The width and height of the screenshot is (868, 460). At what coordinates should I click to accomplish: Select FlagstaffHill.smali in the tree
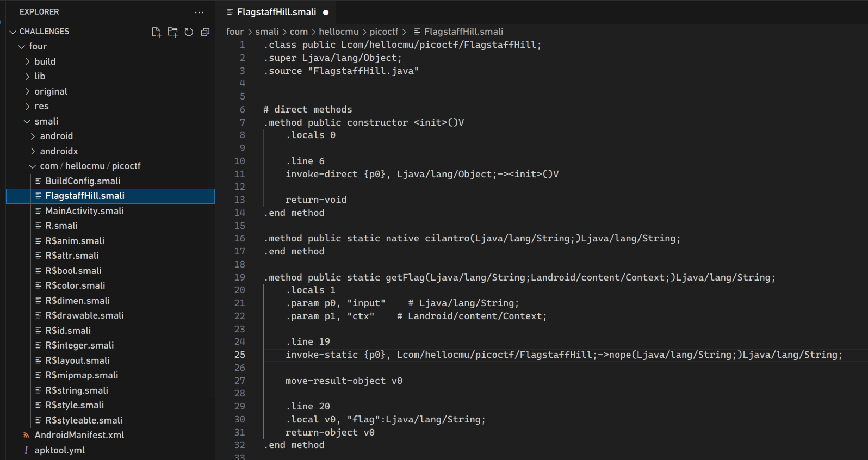pyautogui.click(x=110, y=196)
